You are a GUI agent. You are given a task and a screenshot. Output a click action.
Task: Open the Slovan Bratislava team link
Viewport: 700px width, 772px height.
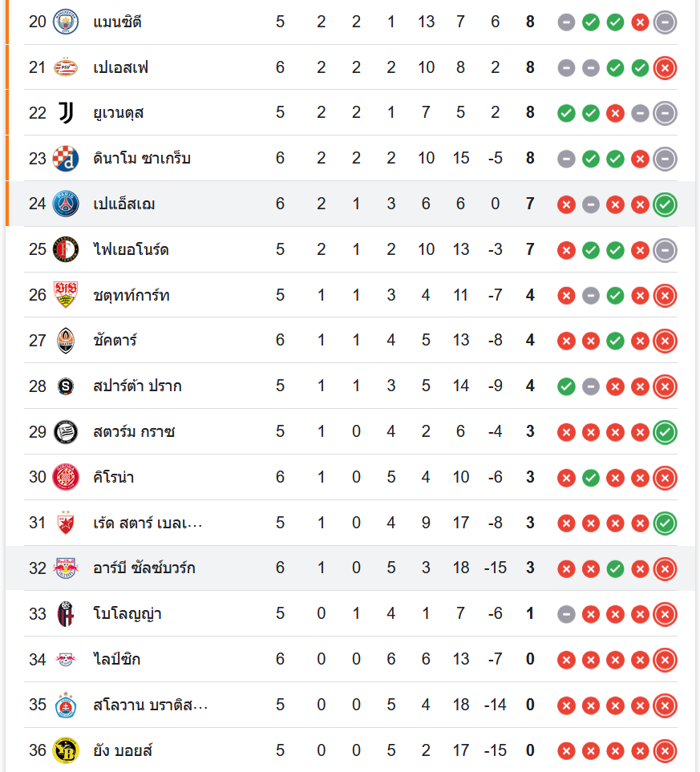(x=150, y=705)
